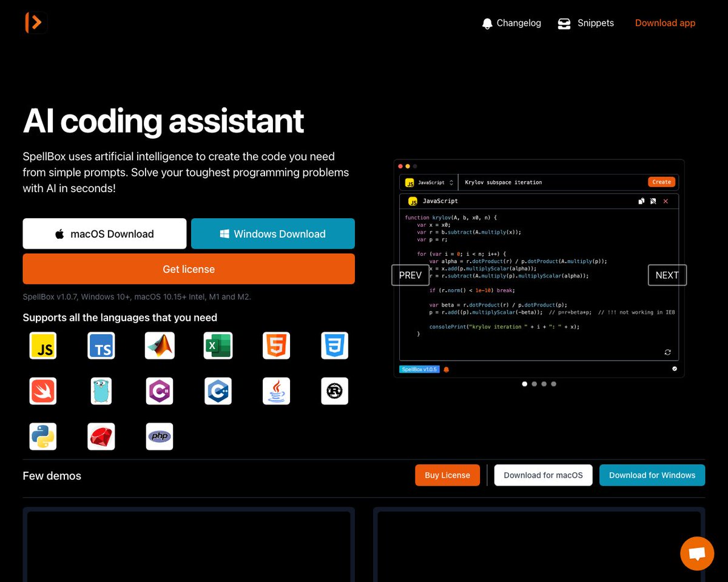728x582 pixels.
Task: Click the Go language icon
Action: point(101,390)
